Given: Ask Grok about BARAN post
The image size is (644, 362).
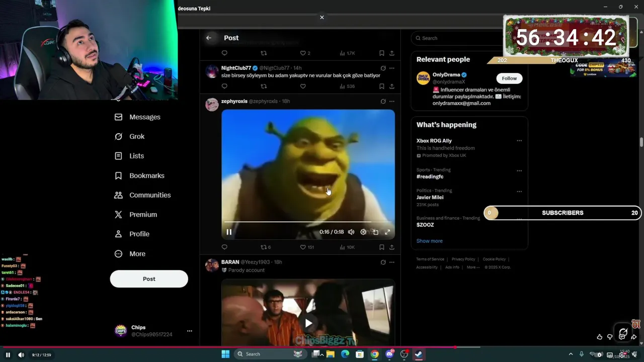Looking at the screenshot, I should [x=383, y=262].
